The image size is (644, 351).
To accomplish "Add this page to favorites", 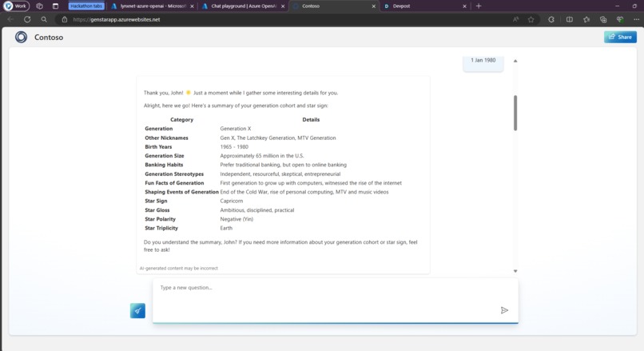I will (x=531, y=19).
